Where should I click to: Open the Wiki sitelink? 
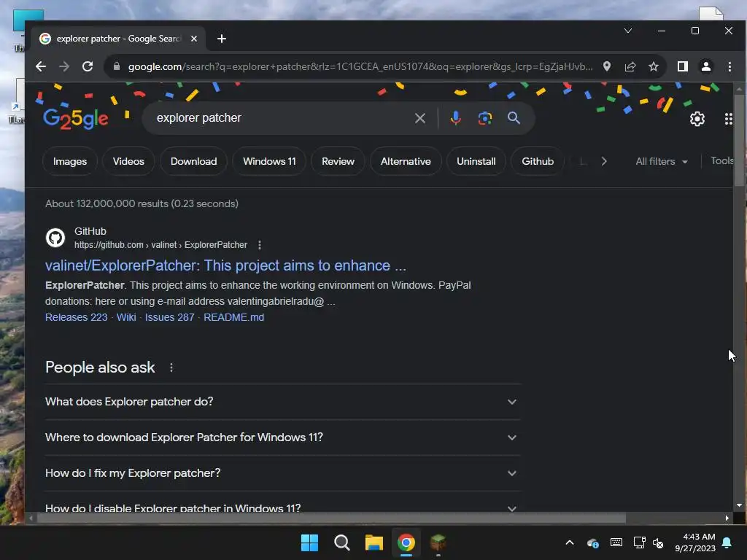[x=126, y=318]
